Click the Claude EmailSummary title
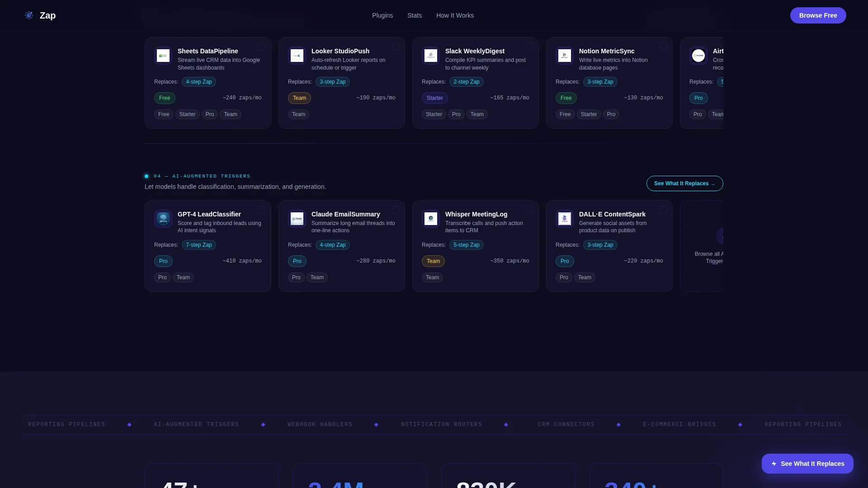This screenshot has height=488, width=868. point(345,214)
